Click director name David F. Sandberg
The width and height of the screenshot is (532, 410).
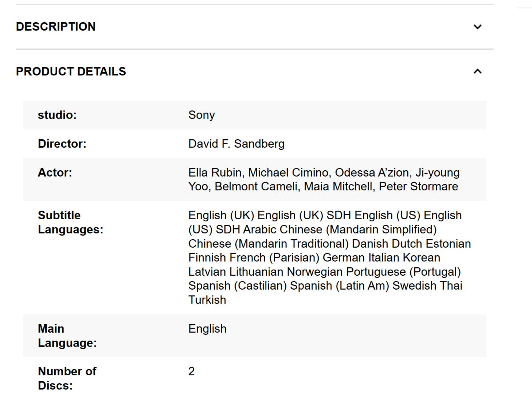[x=236, y=144]
